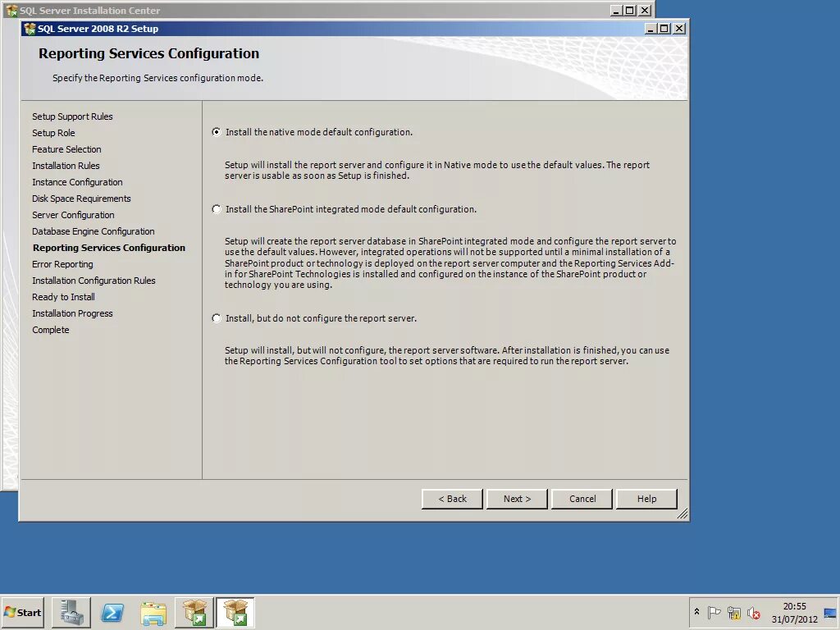This screenshot has width=840, height=630.
Task: Click Complete step in sidebar
Action: [x=50, y=330]
